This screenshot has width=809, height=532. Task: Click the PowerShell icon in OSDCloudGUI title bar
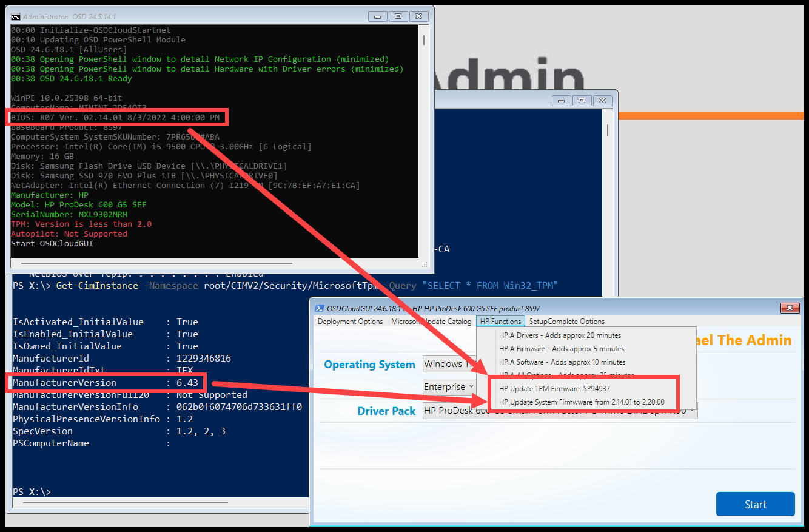[x=318, y=308]
